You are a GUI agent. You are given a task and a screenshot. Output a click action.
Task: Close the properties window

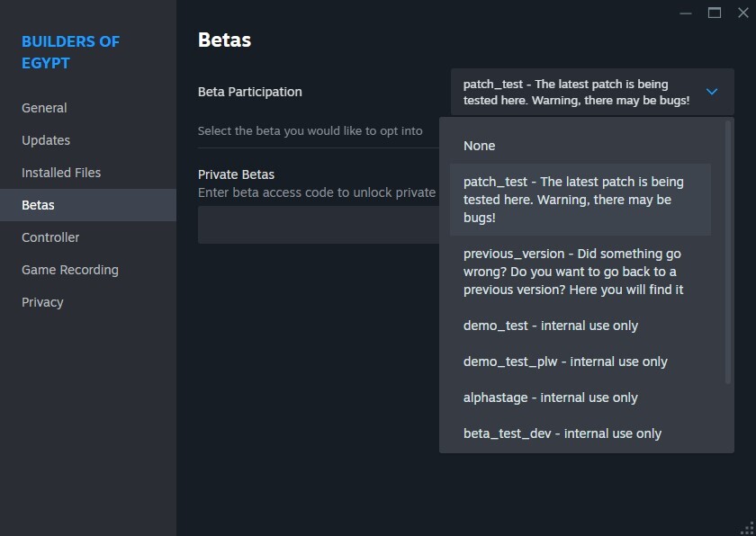click(x=743, y=13)
